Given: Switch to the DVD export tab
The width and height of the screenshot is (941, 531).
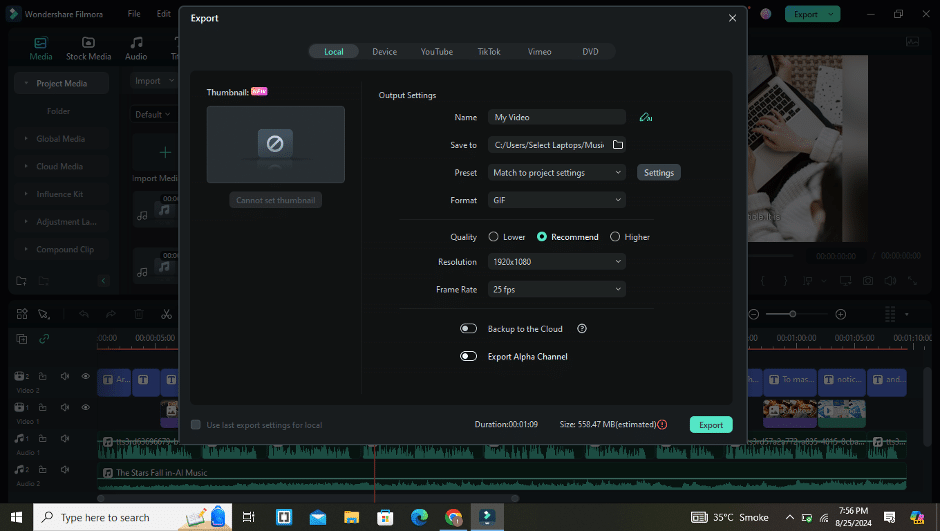Looking at the screenshot, I should (x=591, y=52).
